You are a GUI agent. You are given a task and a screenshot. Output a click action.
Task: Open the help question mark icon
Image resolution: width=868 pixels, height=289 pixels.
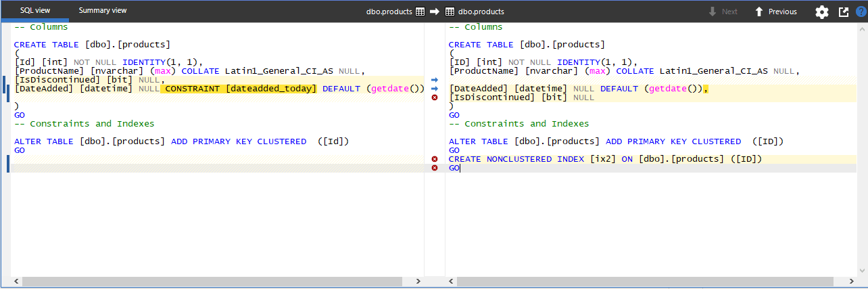861,12
